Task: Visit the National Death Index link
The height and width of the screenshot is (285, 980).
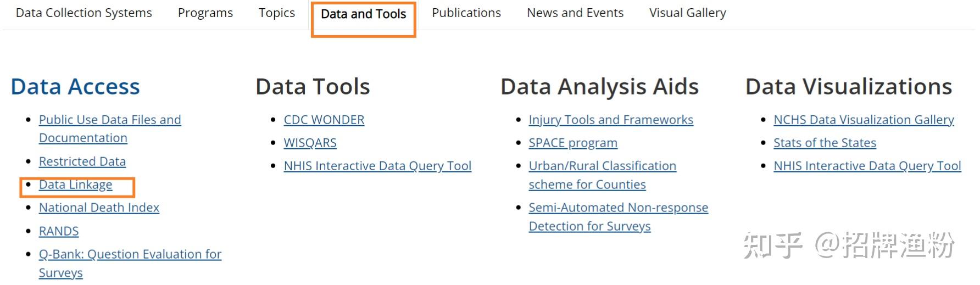Action: pos(99,208)
